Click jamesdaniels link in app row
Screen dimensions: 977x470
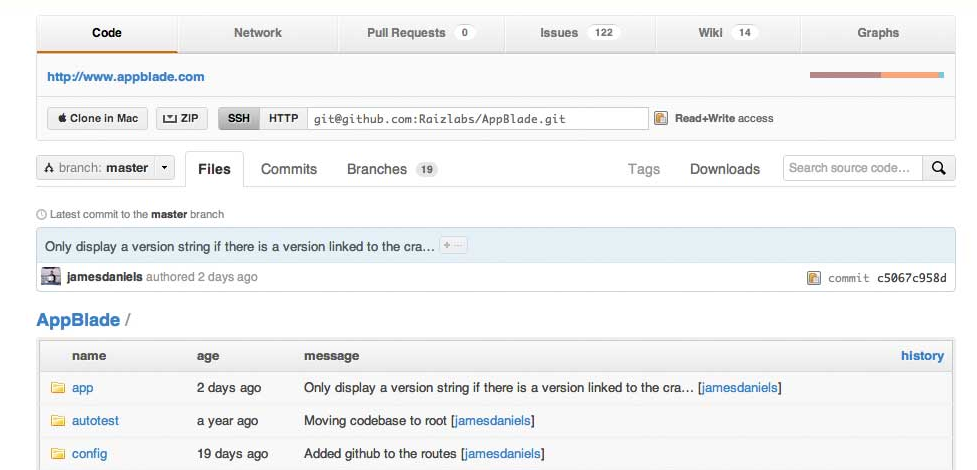[740, 388]
